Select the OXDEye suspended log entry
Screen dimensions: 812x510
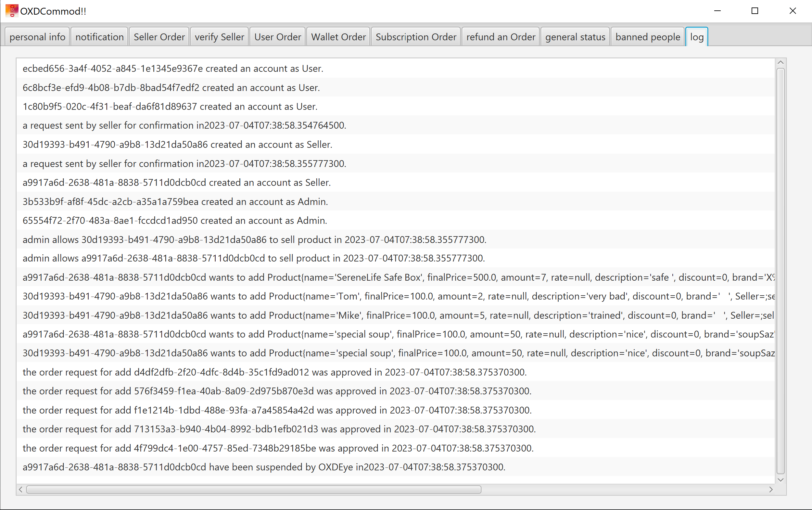coord(264,467)
